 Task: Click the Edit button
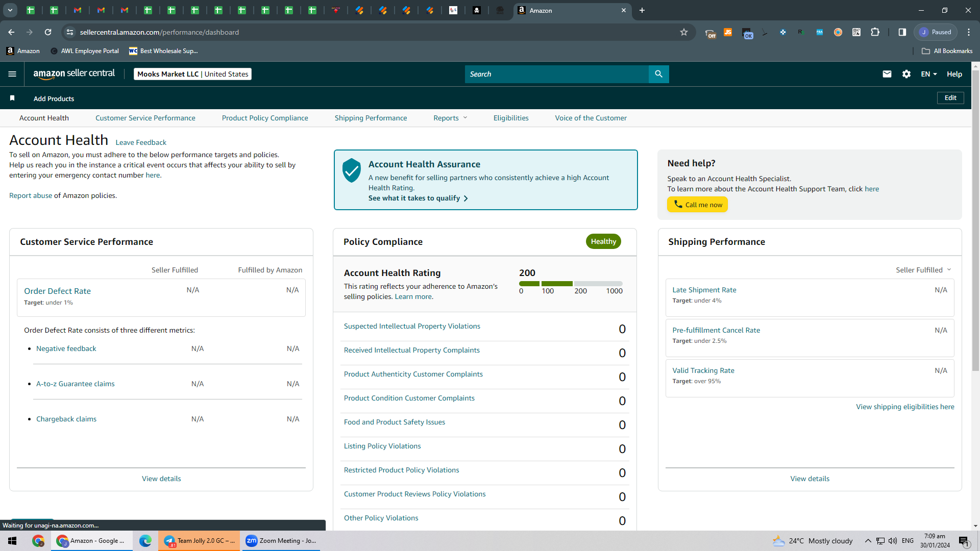pyautogui.click(x=950, y=98)
